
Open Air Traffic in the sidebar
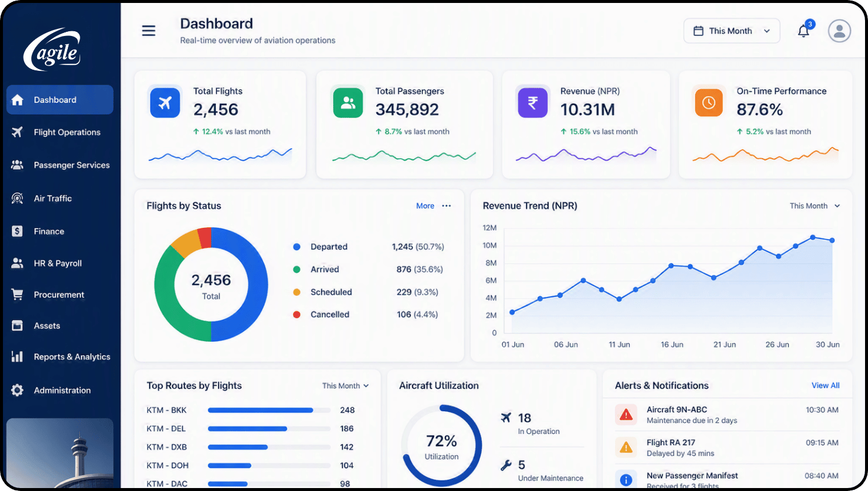tap(60, 198)
